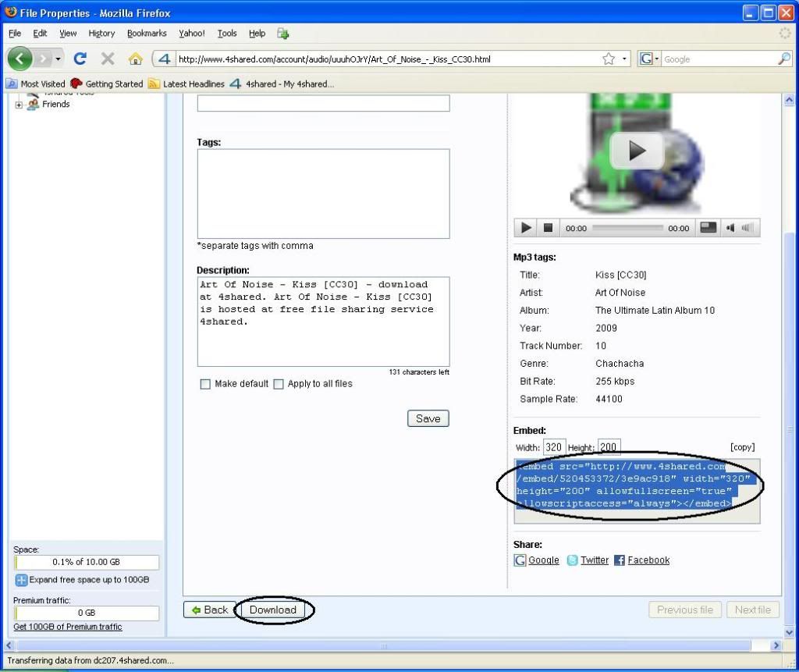Click the Twitter bird share icon
799x672 pixels.
(x=572, y=560)
